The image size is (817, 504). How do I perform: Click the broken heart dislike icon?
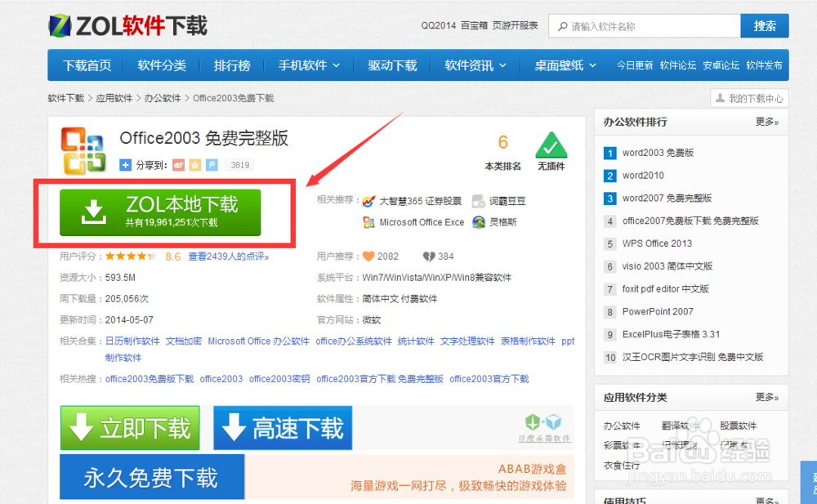click(429, 256)
